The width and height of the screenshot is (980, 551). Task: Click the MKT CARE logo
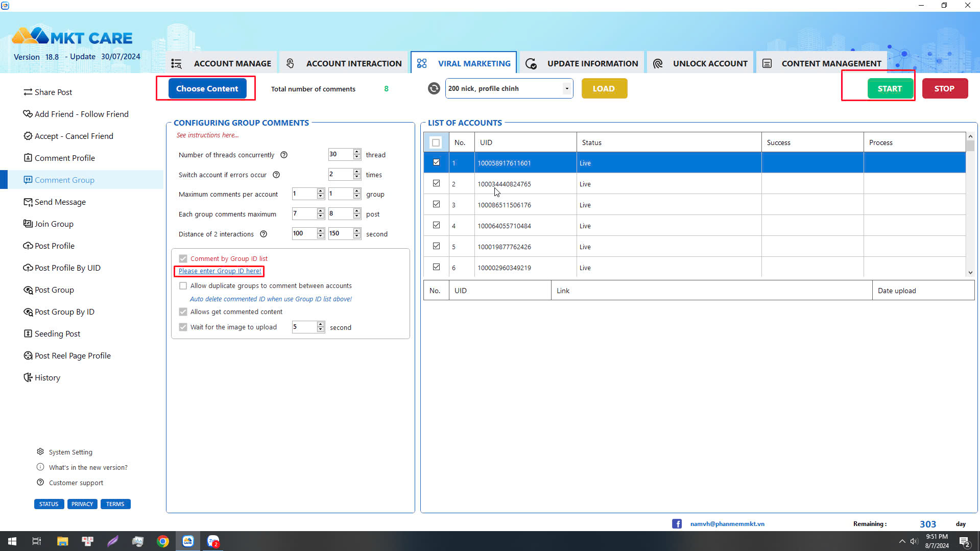tap(72, 37)
